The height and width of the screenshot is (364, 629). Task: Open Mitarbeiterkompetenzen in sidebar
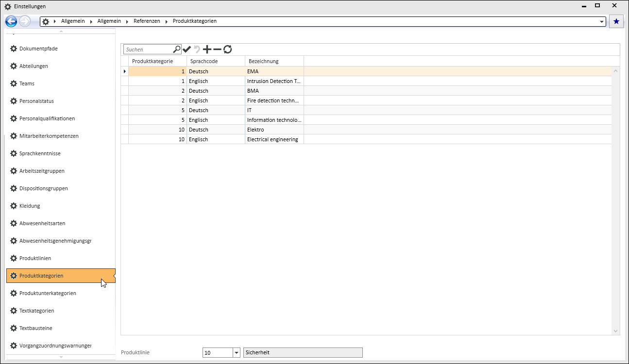pyautogui.click(x=61, y=136)
